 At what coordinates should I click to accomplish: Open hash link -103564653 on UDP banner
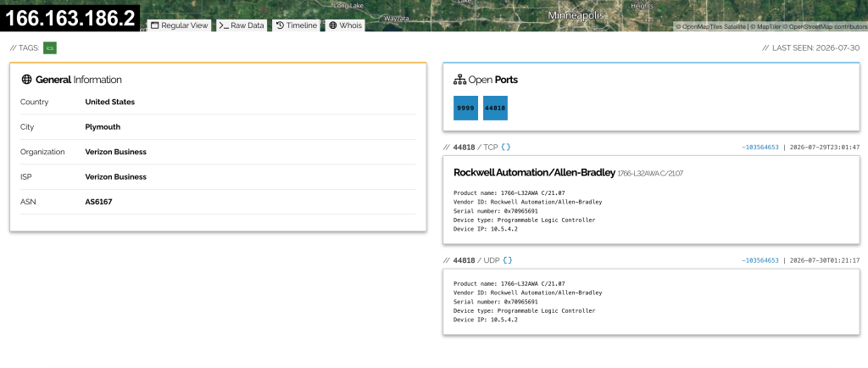coord(760,260)
